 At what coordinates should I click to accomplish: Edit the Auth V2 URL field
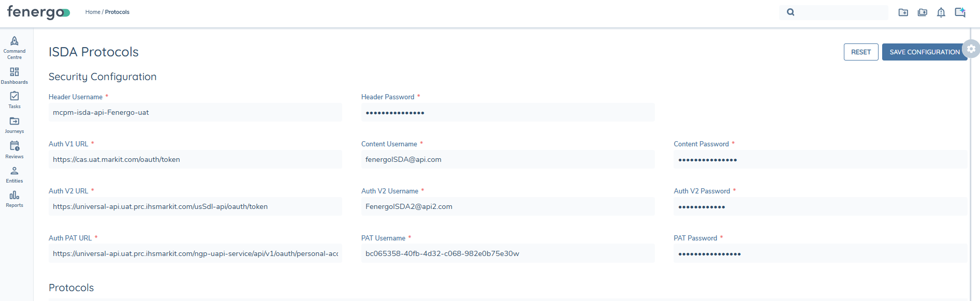click(195, 206)
